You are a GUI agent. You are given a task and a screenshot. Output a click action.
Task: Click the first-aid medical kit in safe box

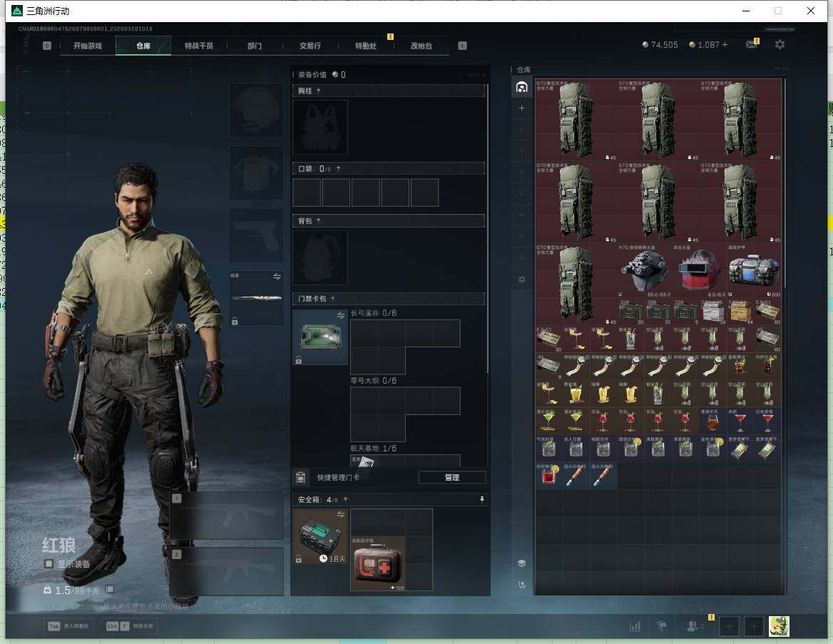pos(378,563)
